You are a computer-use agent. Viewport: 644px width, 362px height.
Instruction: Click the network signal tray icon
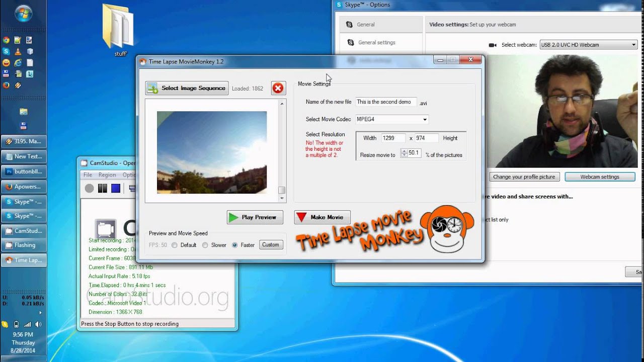(x=27, y=324)
